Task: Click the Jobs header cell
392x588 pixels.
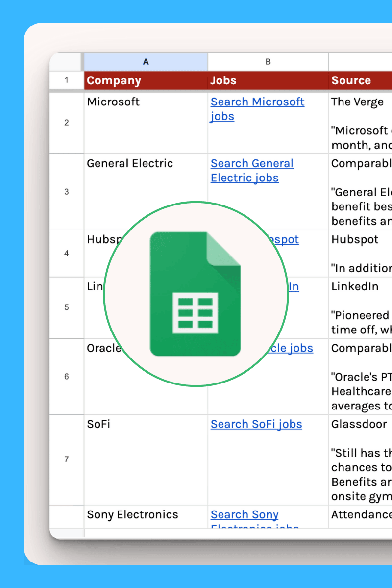Action: [268, 80]
